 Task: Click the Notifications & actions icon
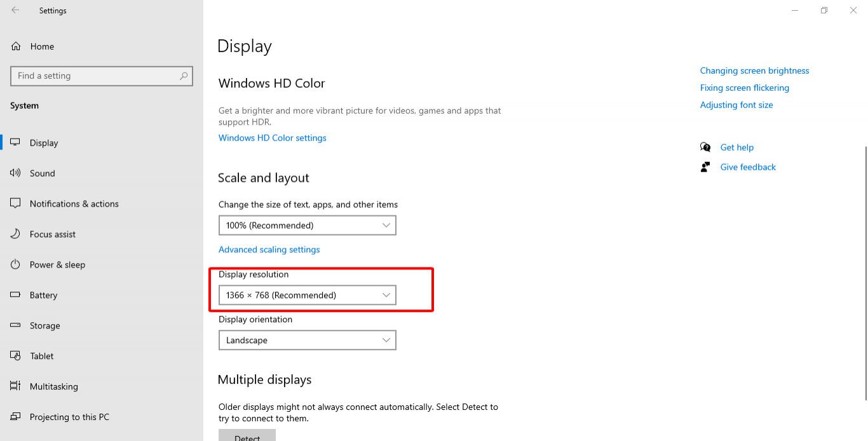16,203
